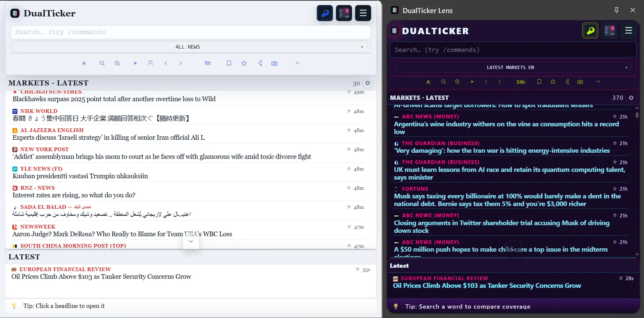Change the 1h time range in DualTicker

[x=207, y=63]
